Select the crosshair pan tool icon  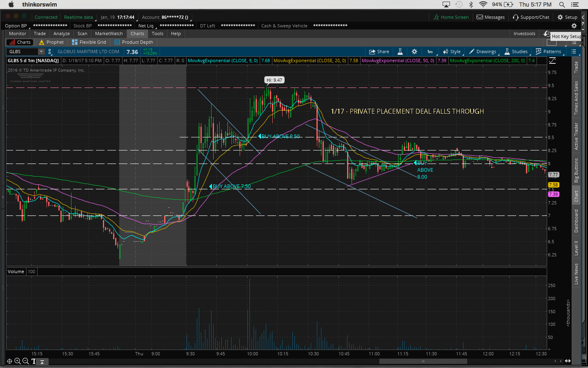click(9, 361)
